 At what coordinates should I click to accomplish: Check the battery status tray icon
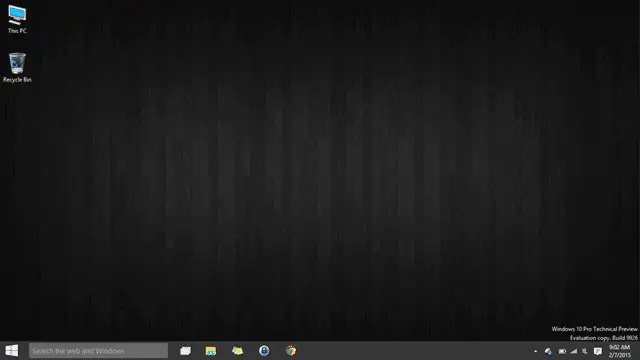(562, 351)
